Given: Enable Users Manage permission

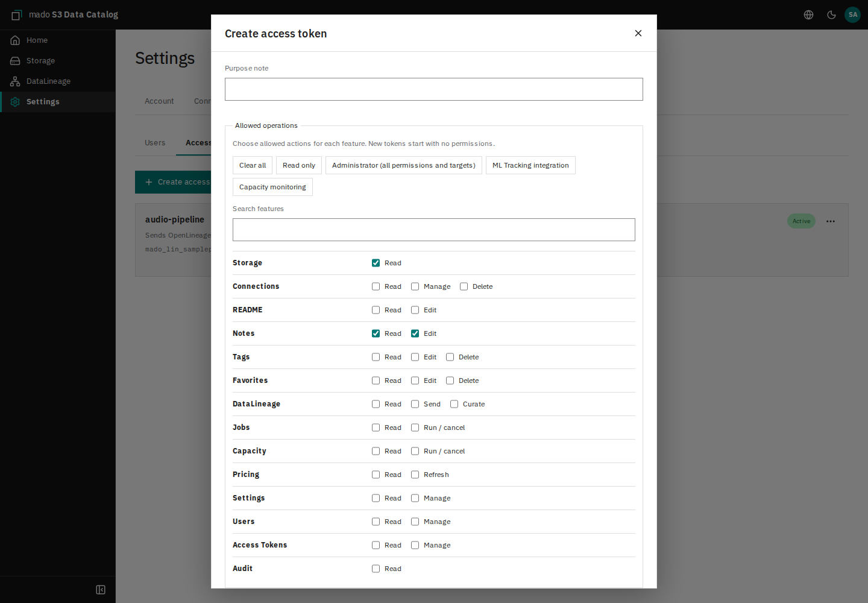Looking at the screenshot, I should point(415,522).
